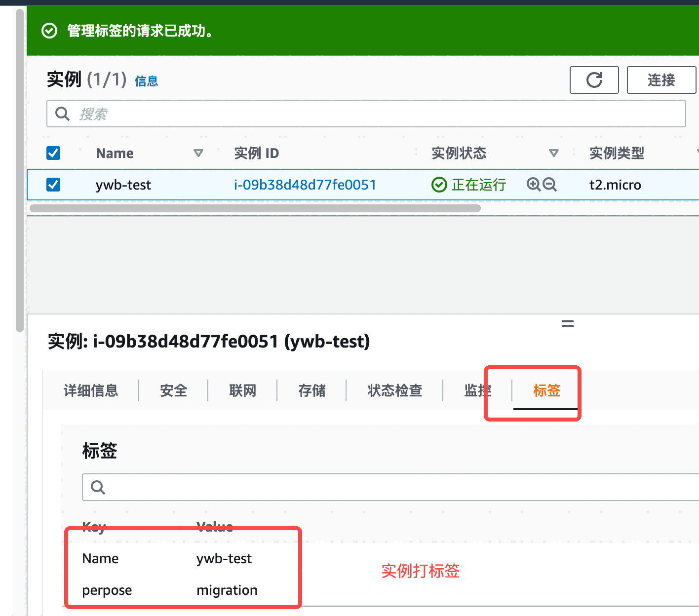Click the tag key Name

point(100,558)
